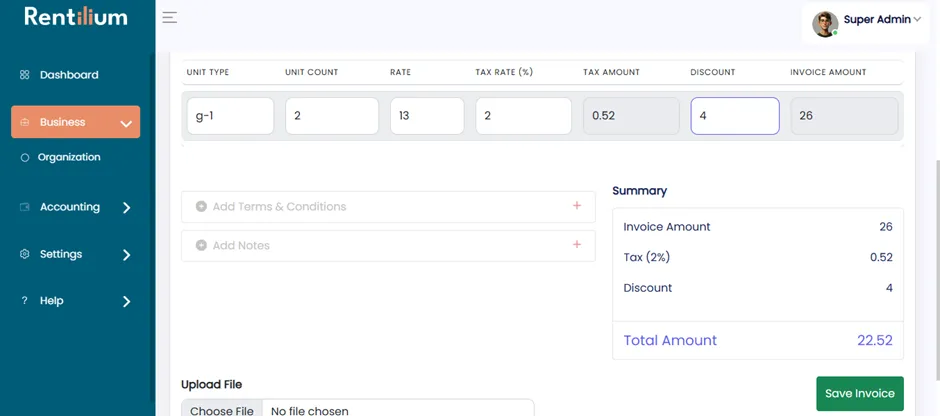Click the Save Invoice button
940x416 pixels.
point(860,394)
